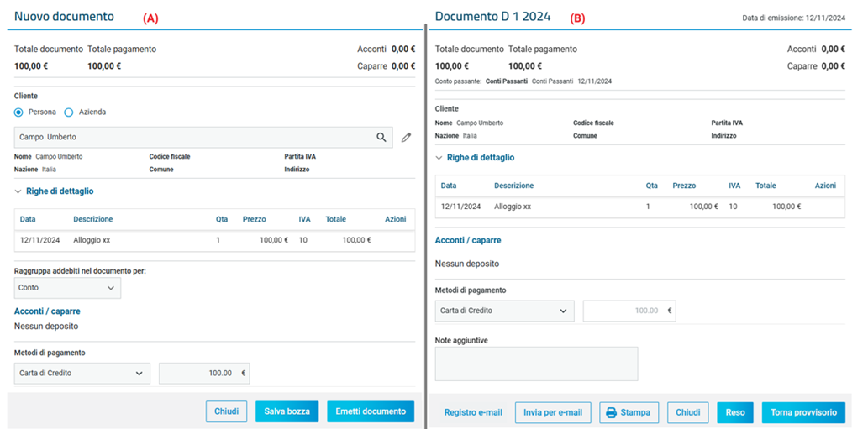868x429 pixels.
Task: Open the Conto grouping dropdown
Action: [67, 288]
